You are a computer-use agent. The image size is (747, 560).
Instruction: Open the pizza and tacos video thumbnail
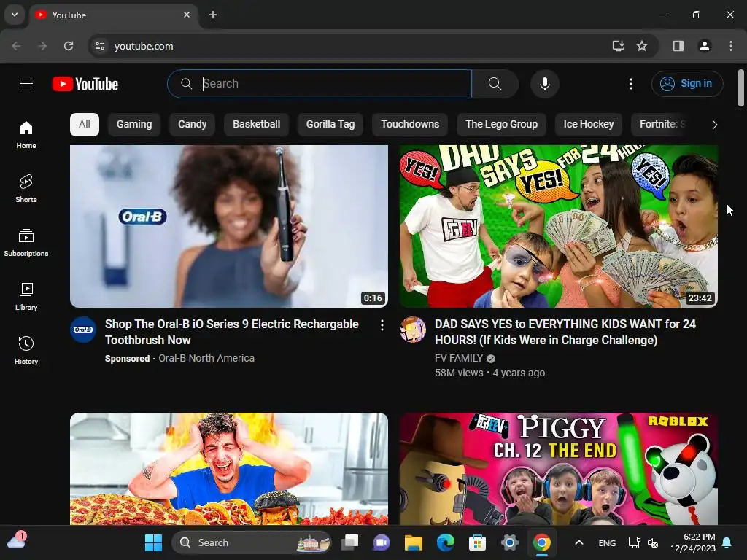229,469
